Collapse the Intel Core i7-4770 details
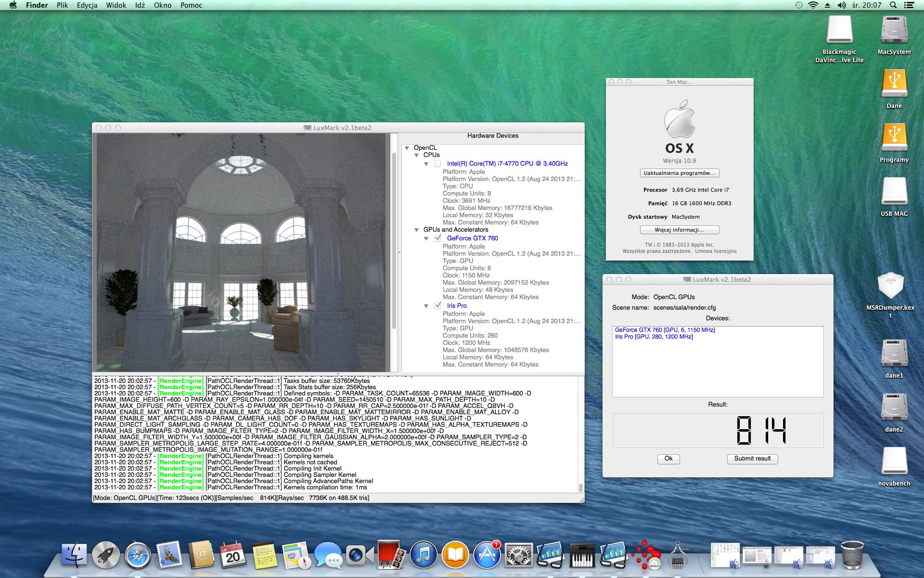This screenshot has width=924, height=578. coord(426,164)
